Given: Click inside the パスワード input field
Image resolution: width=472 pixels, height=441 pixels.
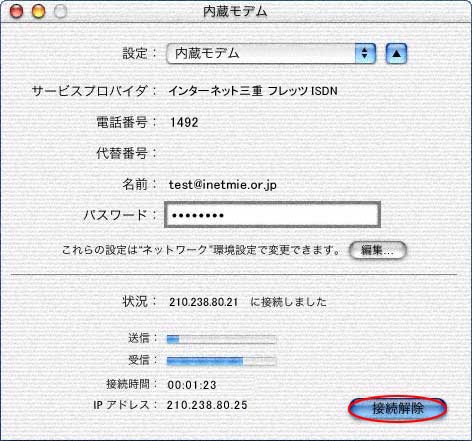Looking at the screenshot, I should point(272,215).
